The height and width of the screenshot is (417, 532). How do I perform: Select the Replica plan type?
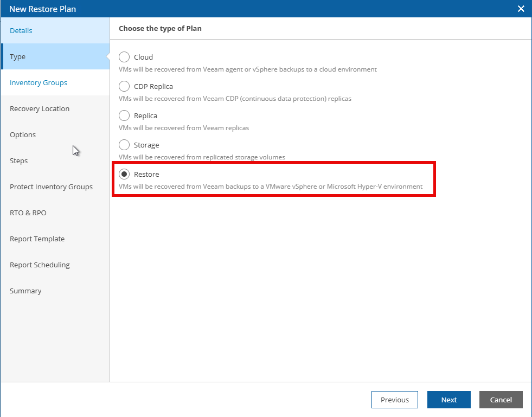[x=124, y=116]
